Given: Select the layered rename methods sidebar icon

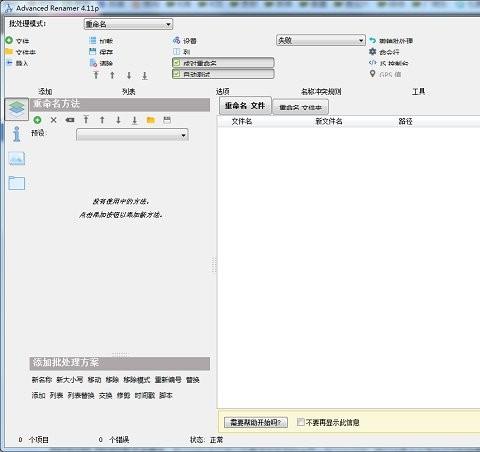Looking at the screenshot, I should tap(17, 109).
